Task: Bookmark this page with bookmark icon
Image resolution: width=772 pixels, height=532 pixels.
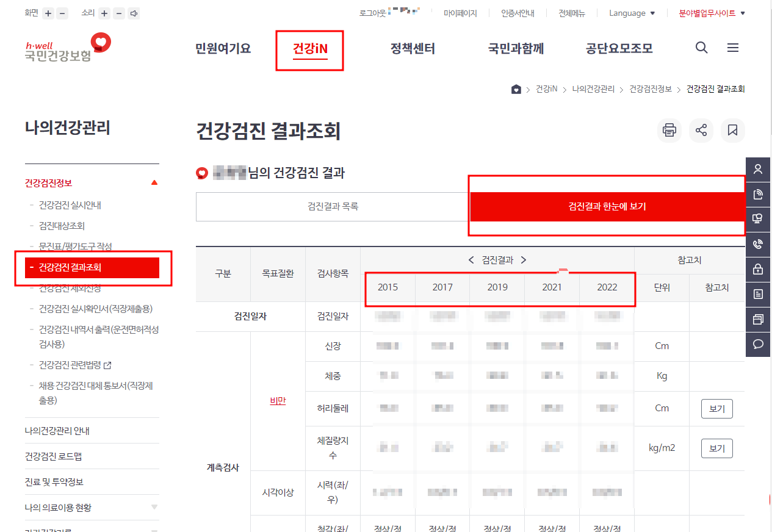Action: 733,130
